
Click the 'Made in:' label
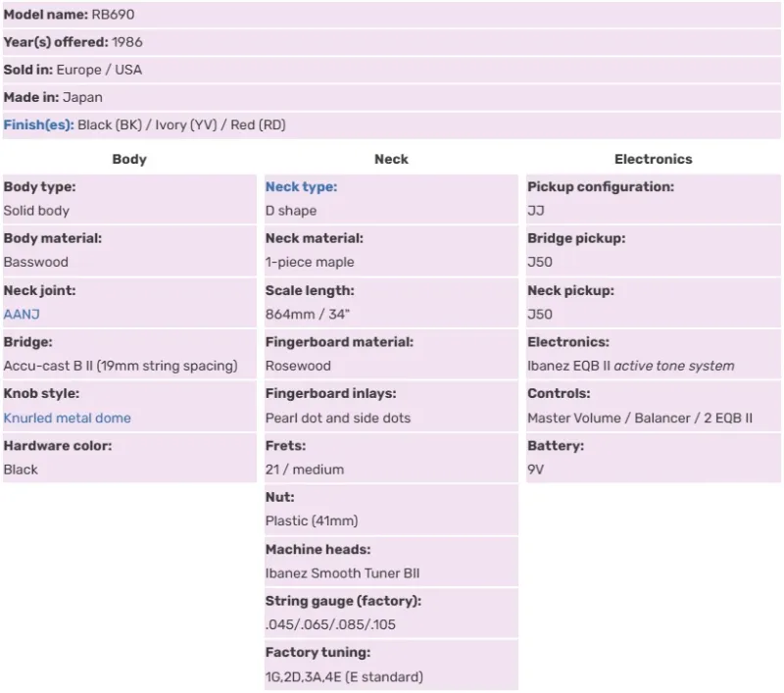click(31, 97)
